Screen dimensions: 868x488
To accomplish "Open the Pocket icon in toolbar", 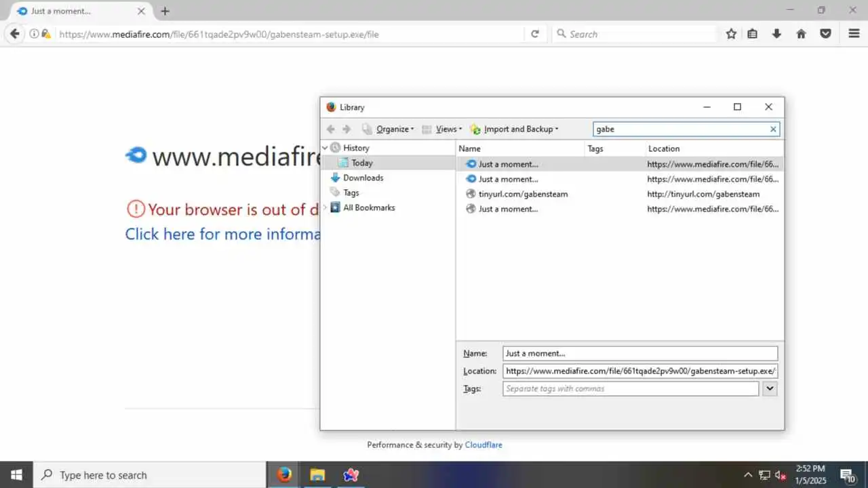I will 825,34.
